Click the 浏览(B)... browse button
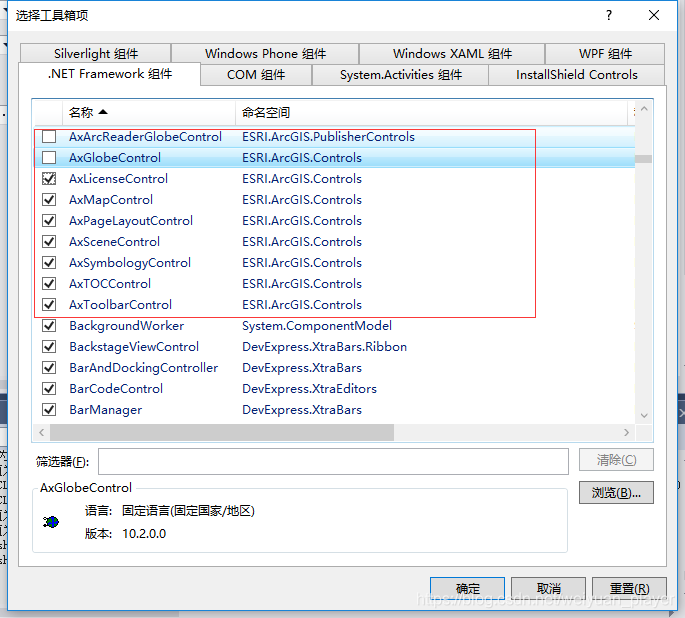The height and width of the screenshot is (618, 685). click(616, 493)
